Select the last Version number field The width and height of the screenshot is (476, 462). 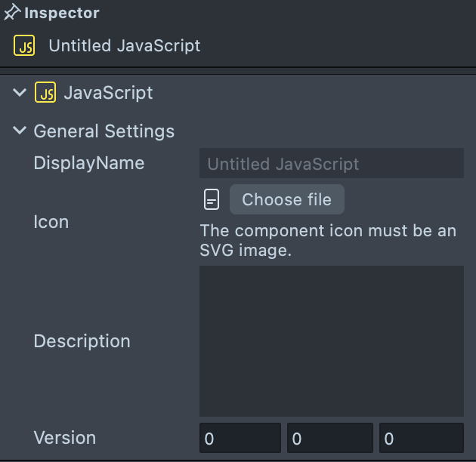click(x=421, y=439)
